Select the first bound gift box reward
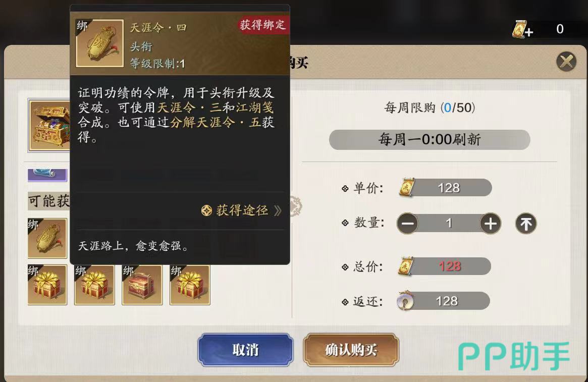The image size is (588, 382). point(47,285)
